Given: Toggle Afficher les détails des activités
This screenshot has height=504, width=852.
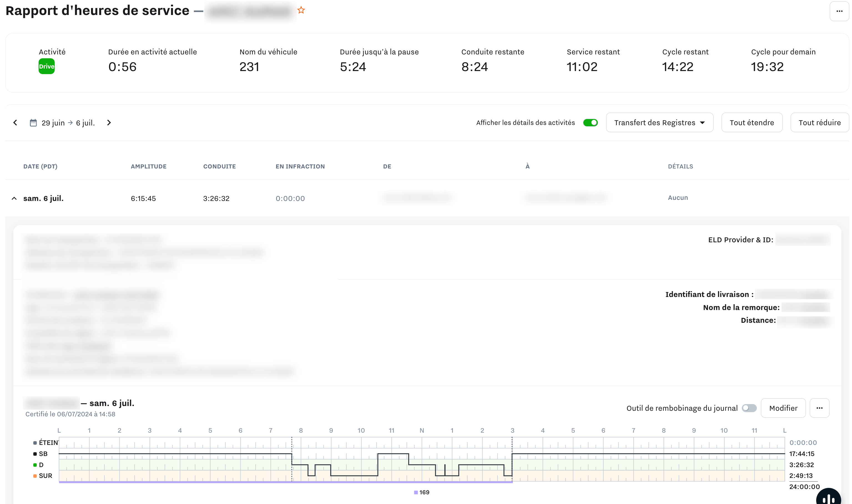Looking at the screenshot, I should tap(590, 123).
